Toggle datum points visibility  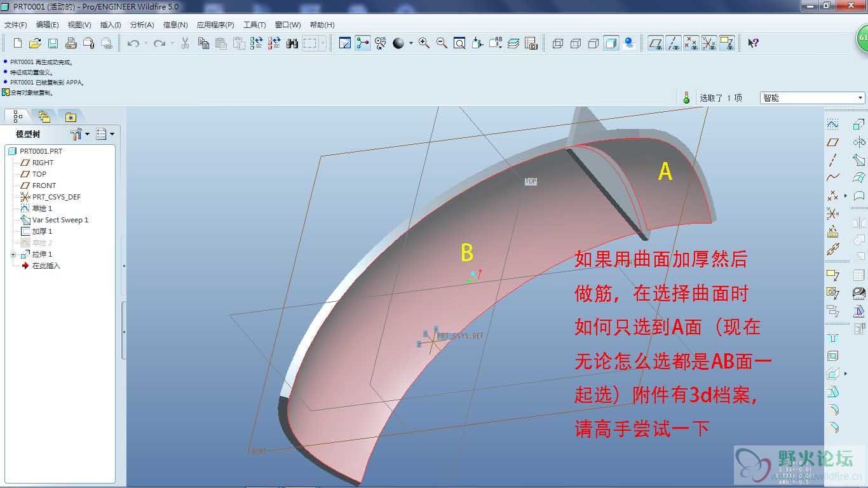tap(691, 43)
